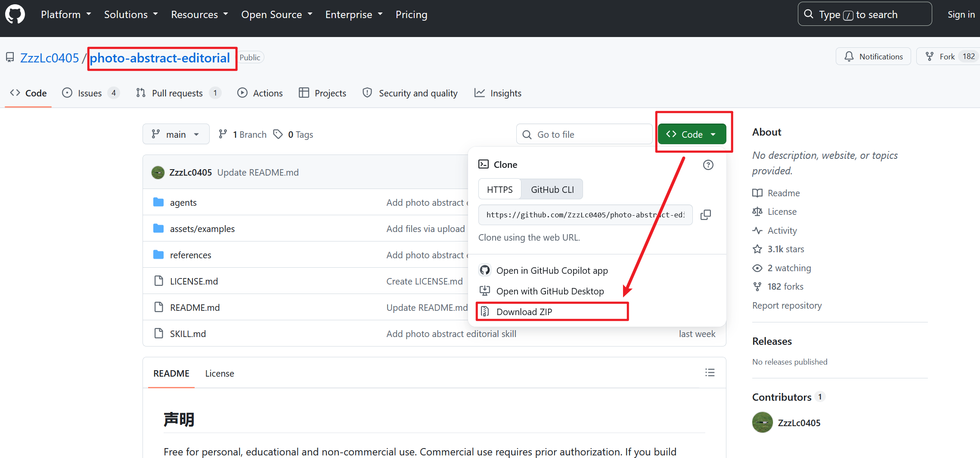This screenshot has height=458, width=980.
Task: Select the HTTPS clone tab
Action: pyautogui.click(x=500, y=189)
